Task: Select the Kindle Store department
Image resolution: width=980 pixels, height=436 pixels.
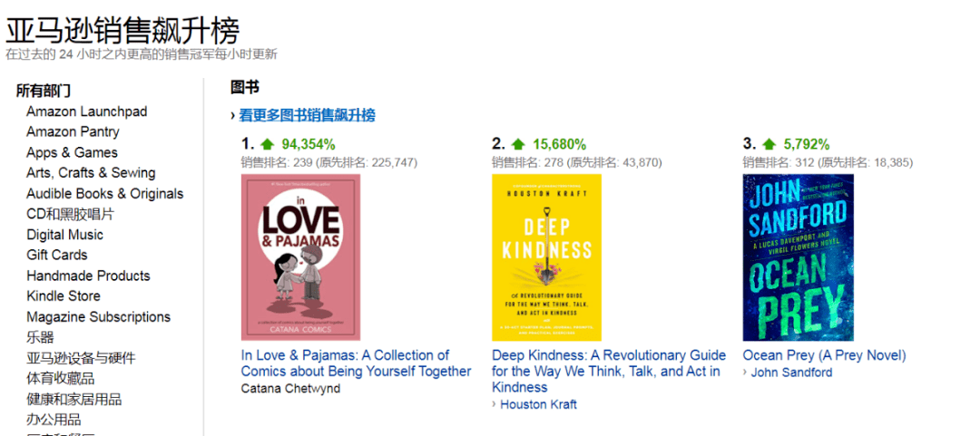Action: click(x=64, y=296)
